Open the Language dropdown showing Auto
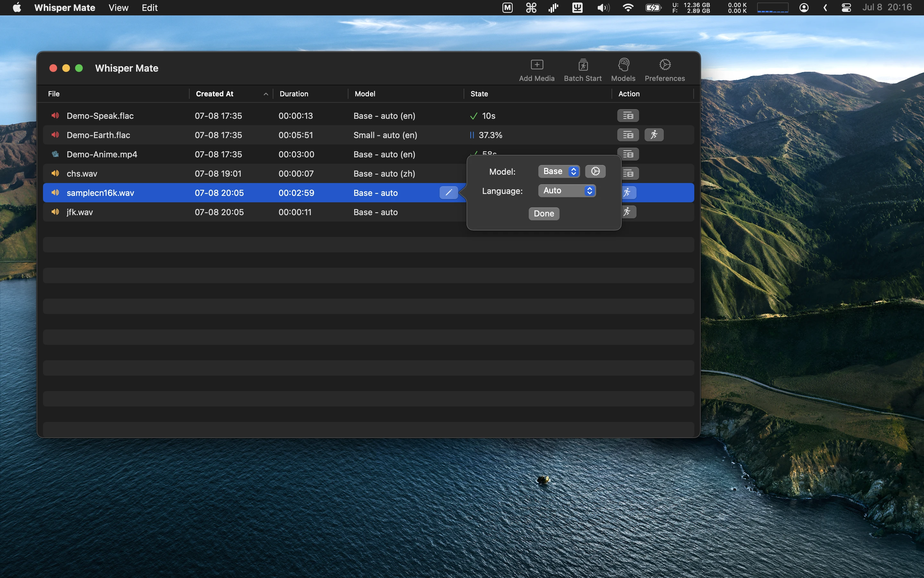Viewport: 924px width, 578px height. (x=567, y=191)
